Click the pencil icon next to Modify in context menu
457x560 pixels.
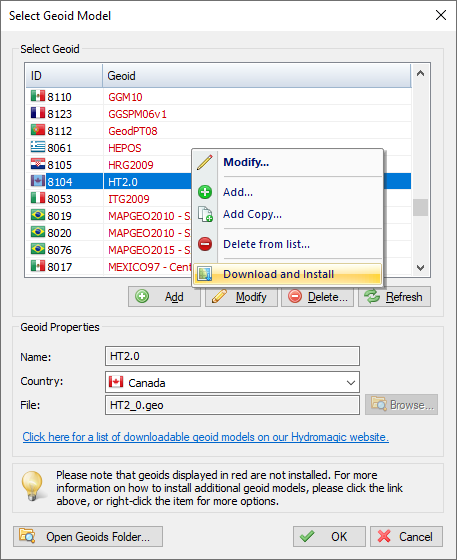coord(205,162)
